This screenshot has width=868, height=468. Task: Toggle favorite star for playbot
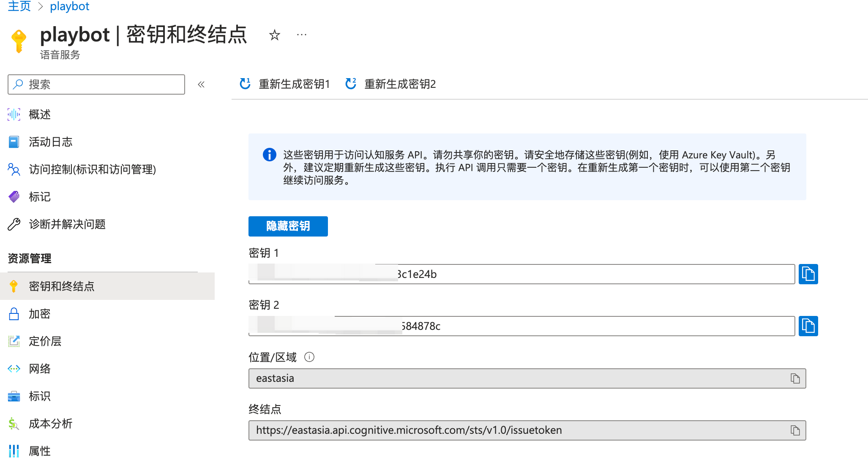coord(275,35)
